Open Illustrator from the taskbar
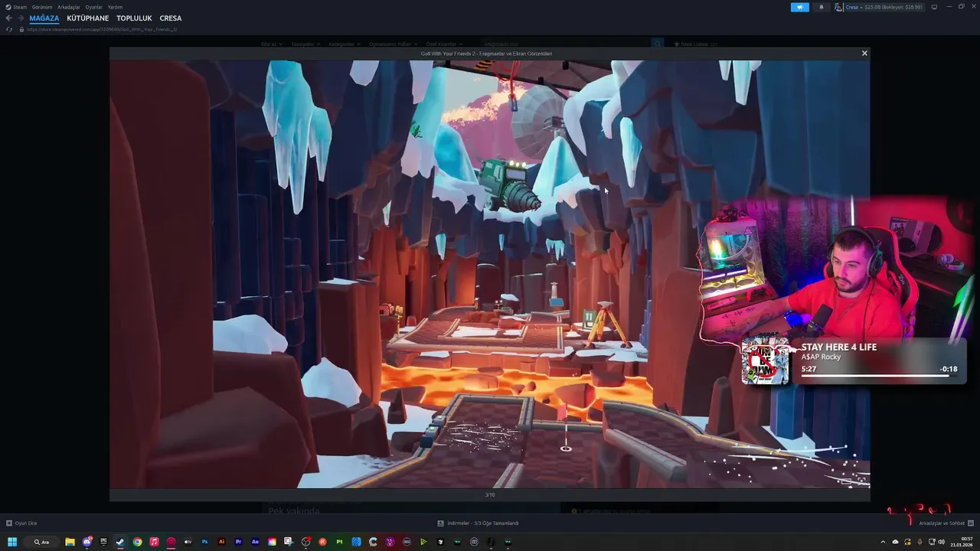Screen dimensions: 980x551 click(x=221, y=542)
